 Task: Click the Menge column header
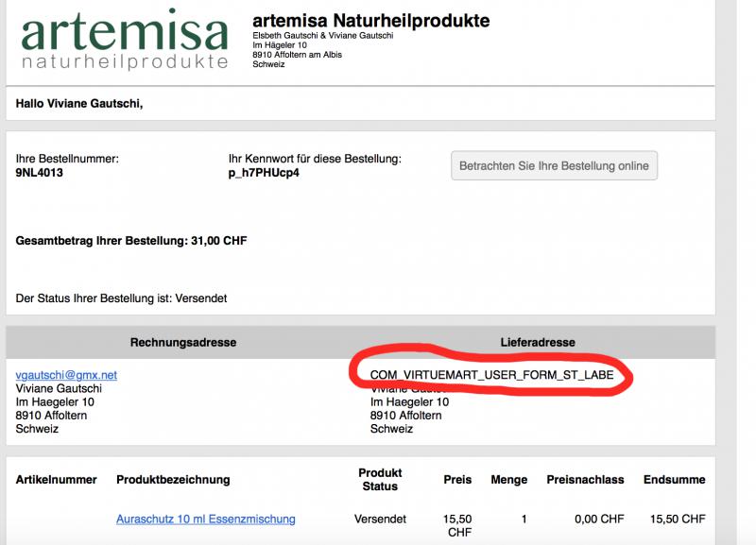pyautogui.click(x=509, y=480)
